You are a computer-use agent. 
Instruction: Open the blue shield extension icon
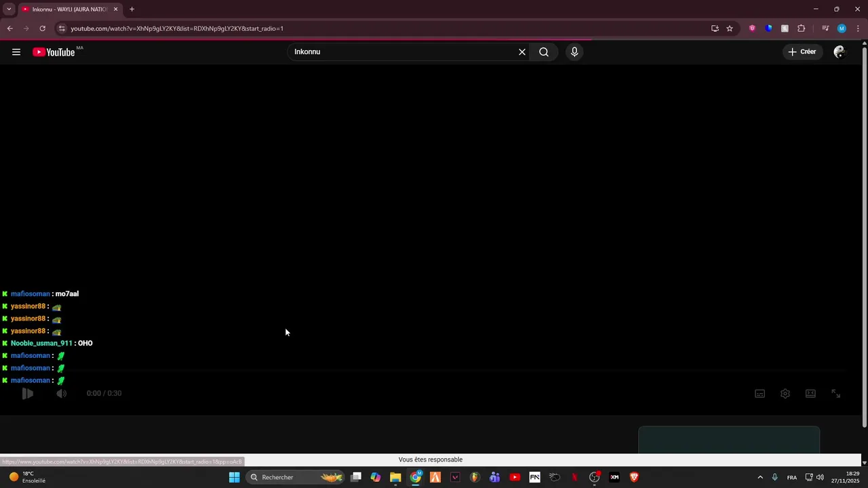click(x=768, y=28)
